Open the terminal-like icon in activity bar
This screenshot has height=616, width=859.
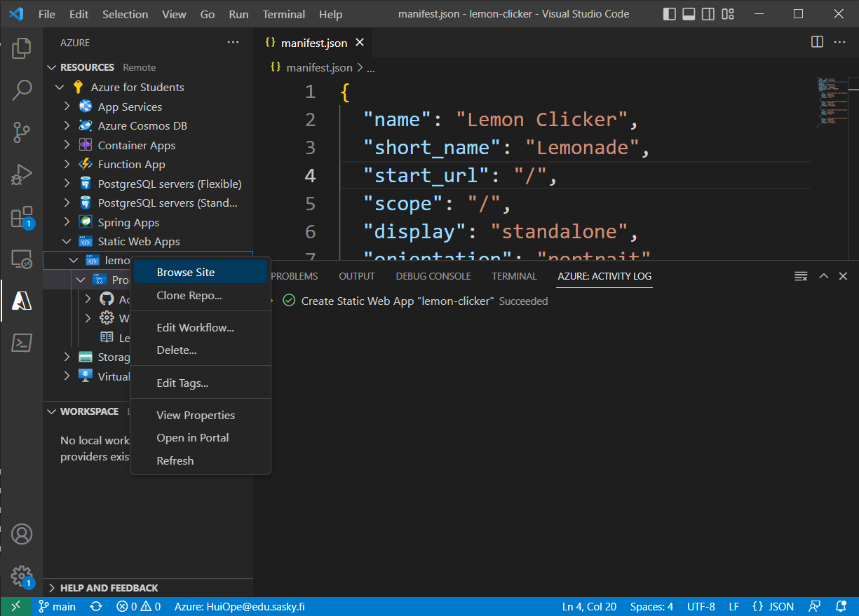[22, 343]
